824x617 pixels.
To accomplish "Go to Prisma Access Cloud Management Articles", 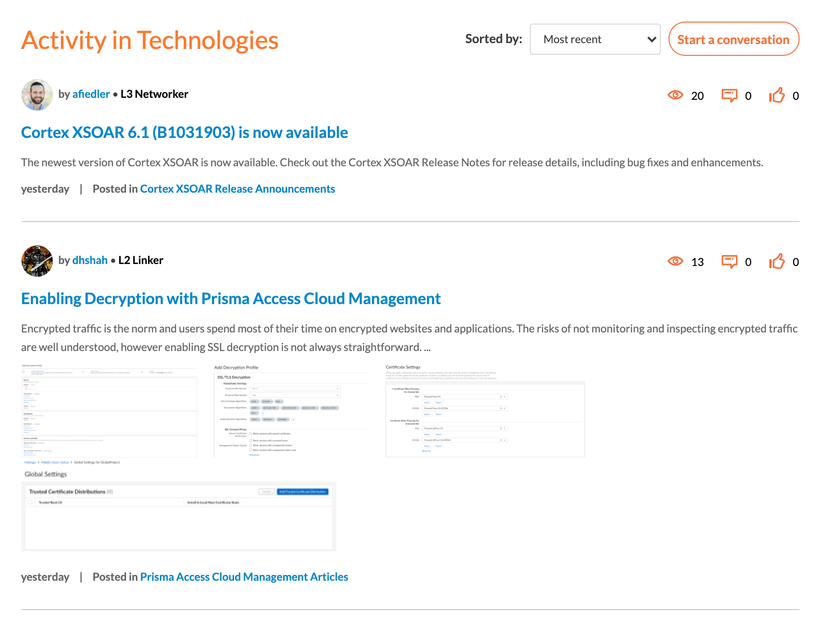I will (244, 576).
